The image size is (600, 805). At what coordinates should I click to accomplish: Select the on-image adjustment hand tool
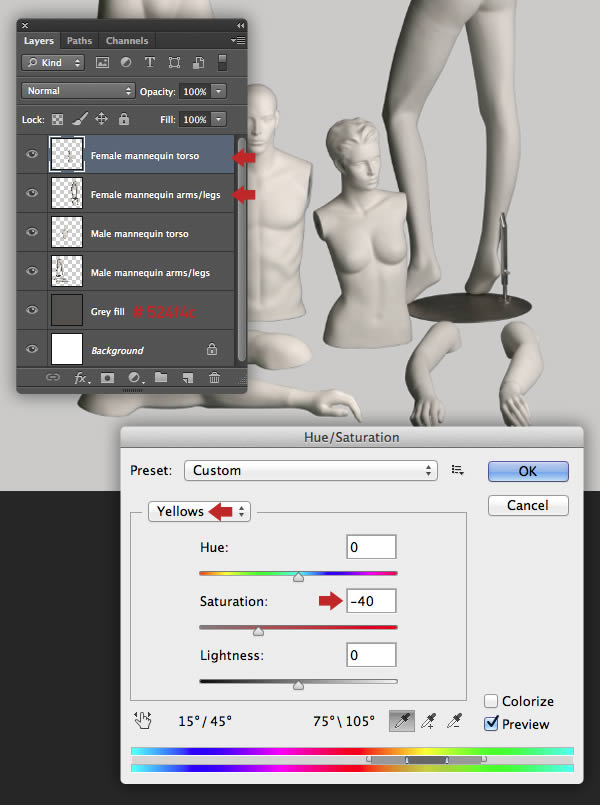coord(143,720)
